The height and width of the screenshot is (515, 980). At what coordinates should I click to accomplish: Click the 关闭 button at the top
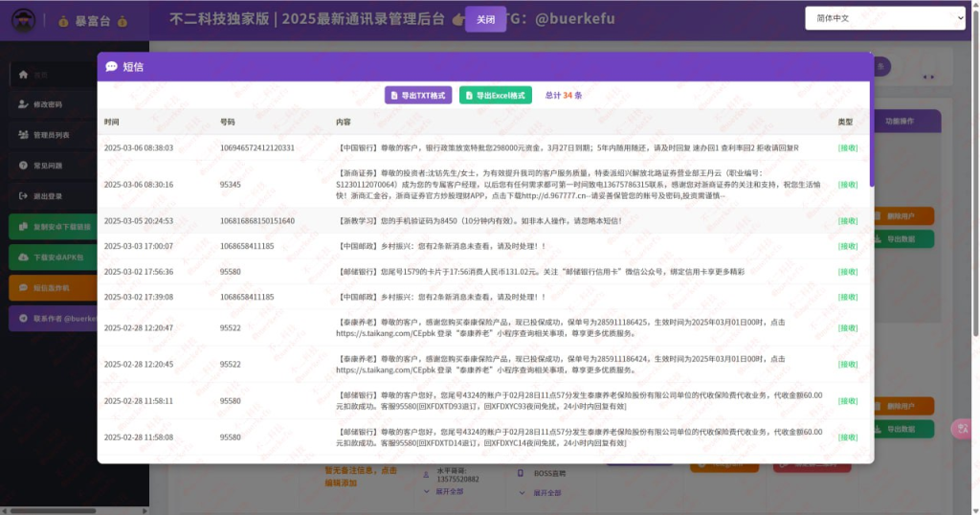tap(485, 19)
